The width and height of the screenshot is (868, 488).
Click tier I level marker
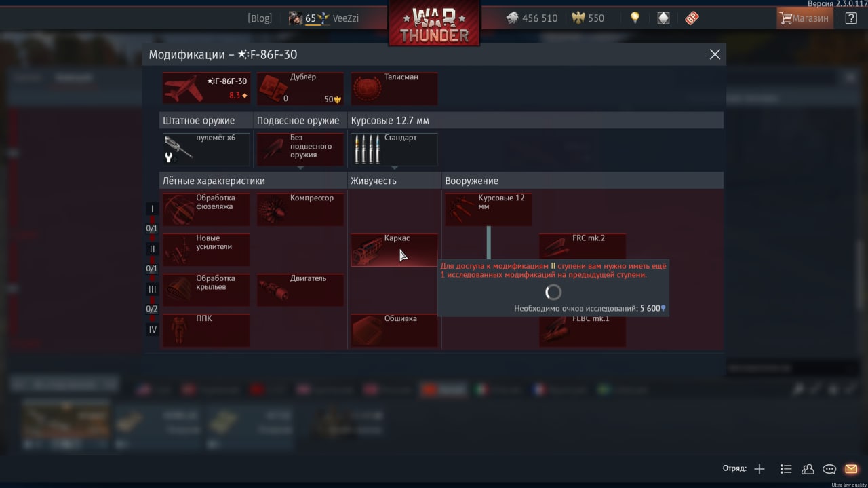153,209
